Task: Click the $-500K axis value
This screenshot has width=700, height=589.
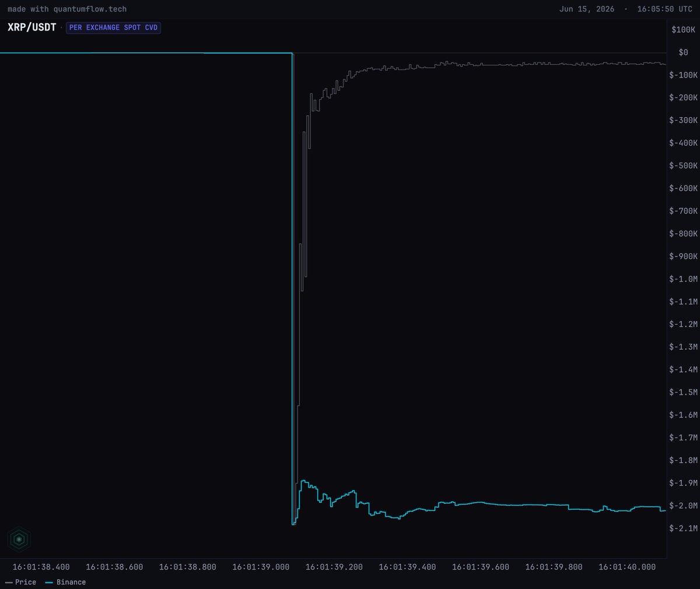Action: coord(683,166)
